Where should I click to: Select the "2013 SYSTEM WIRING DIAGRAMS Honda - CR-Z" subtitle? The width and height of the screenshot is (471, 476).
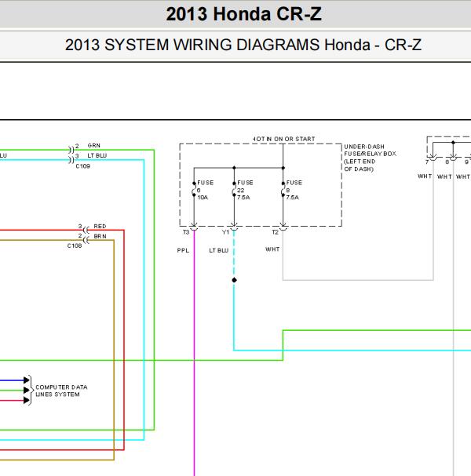[243, 45]
